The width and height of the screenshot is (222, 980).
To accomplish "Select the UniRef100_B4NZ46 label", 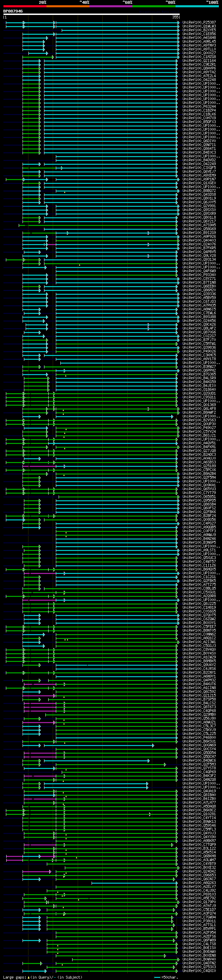I will tap(199, 539).
